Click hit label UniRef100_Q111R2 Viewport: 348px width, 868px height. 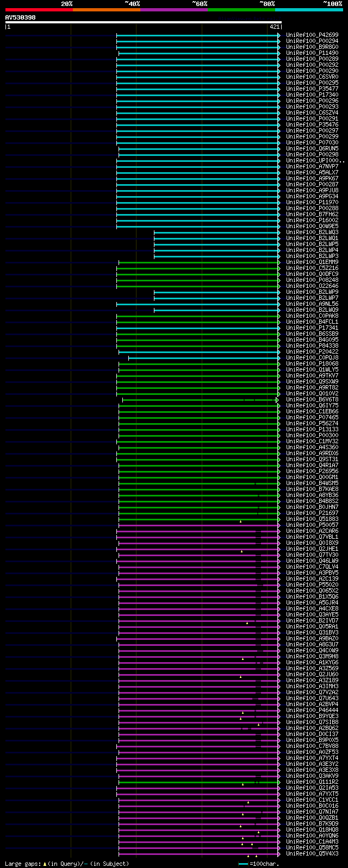(312, 782)
